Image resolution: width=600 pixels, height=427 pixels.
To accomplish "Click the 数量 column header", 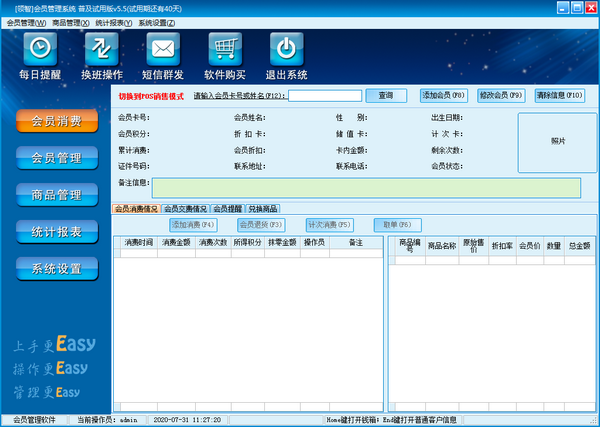I will 554,246.
